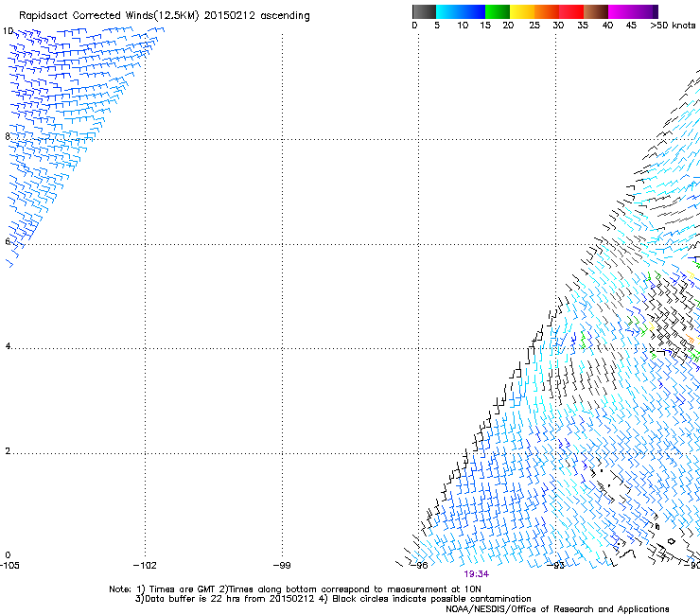This screenshot has height=615, width=700.
Task: Click the cyan-to-blue 5-15 knots gradient swatch
Action: click(461, 11)
